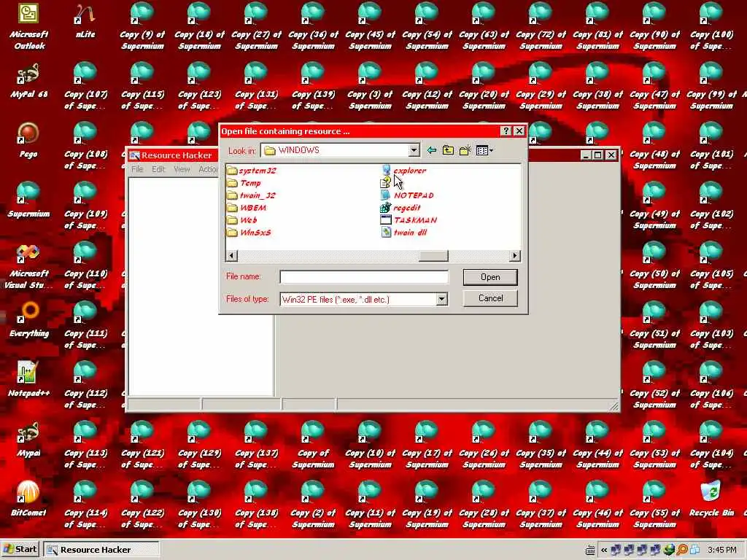This screenshot has height=560, width=747.
Task: Click the orange magnifier tray icon
Action: click(x=682, y=550)
